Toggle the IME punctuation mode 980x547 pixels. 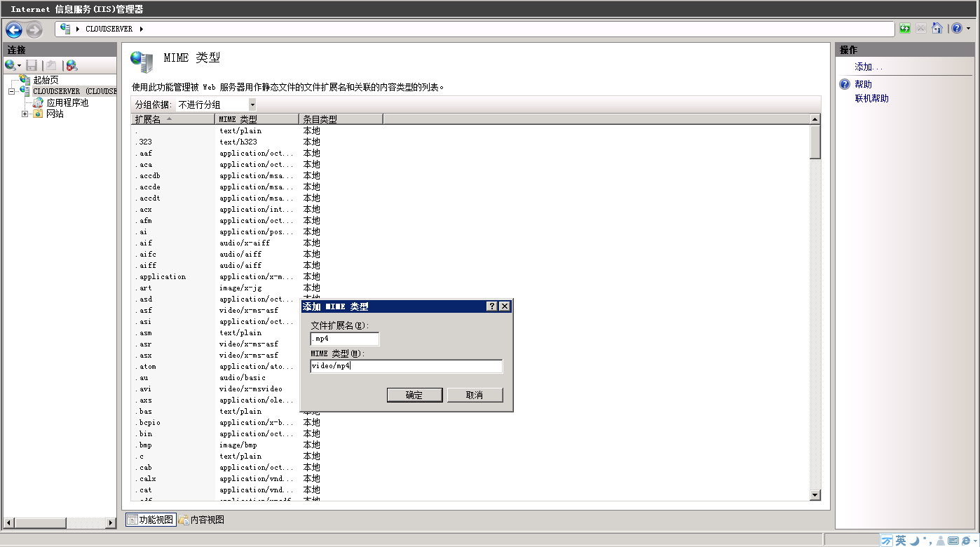(927, 540)
